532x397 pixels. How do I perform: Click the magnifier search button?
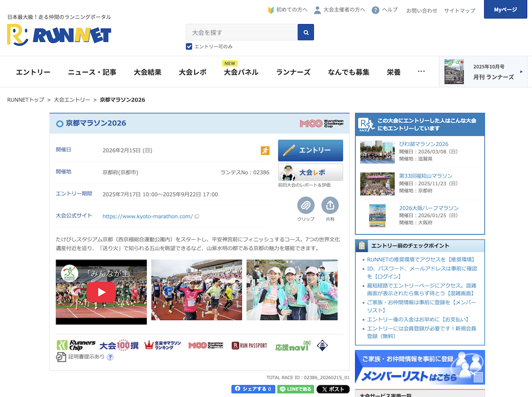tap(305, 33)
